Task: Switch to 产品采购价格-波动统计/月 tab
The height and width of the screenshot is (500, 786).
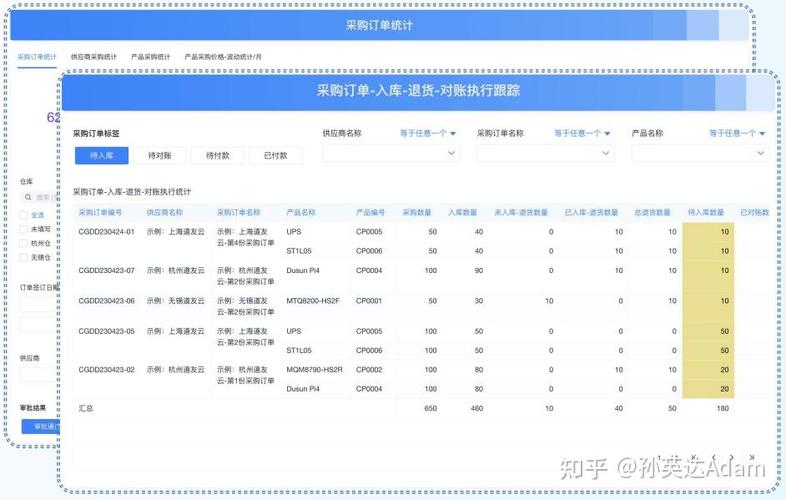Action: [223, 57]
